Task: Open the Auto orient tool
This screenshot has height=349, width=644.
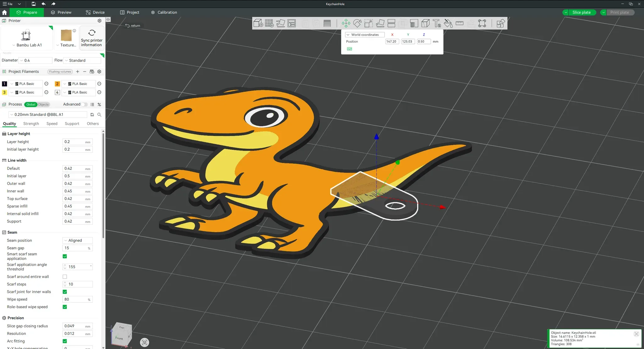Action: [280, 23]
